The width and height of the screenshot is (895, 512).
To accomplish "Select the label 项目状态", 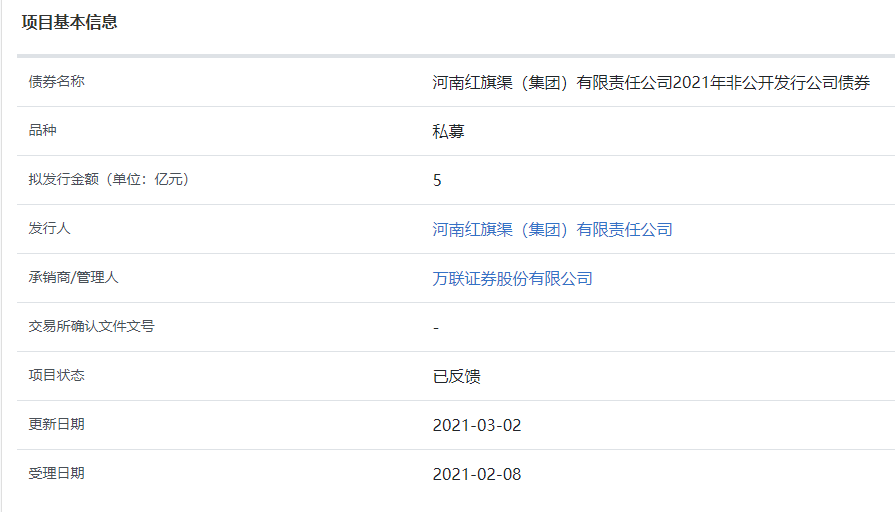I will [x=57, y=375].
